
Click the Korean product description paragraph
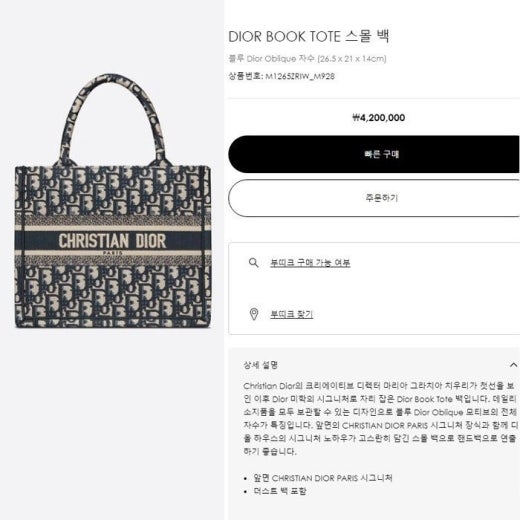[x=380, y=419]
